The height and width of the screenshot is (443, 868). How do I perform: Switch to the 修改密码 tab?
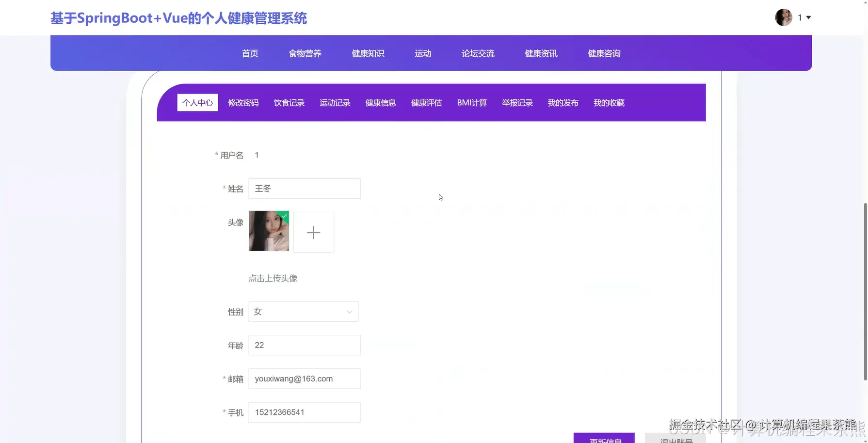(x=243, y=102)
